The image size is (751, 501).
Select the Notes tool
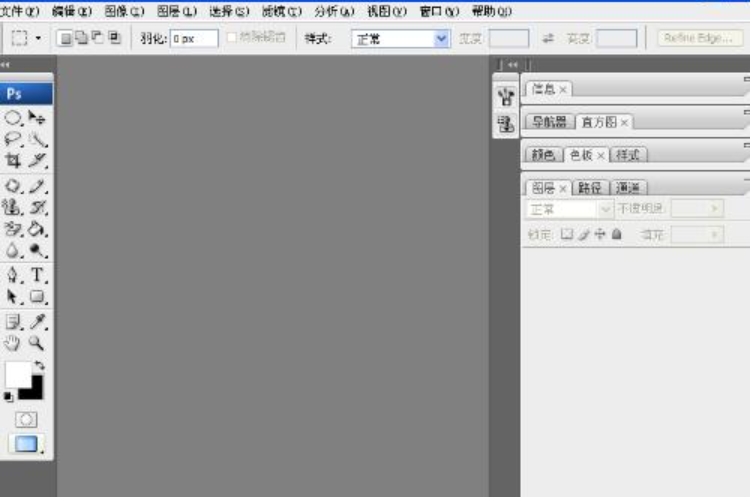13,322
